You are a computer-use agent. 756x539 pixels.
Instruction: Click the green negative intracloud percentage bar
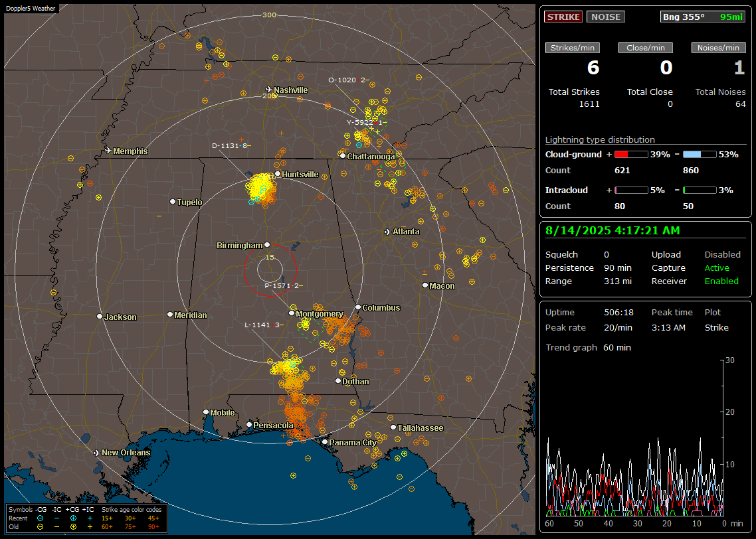pos(700,191)
